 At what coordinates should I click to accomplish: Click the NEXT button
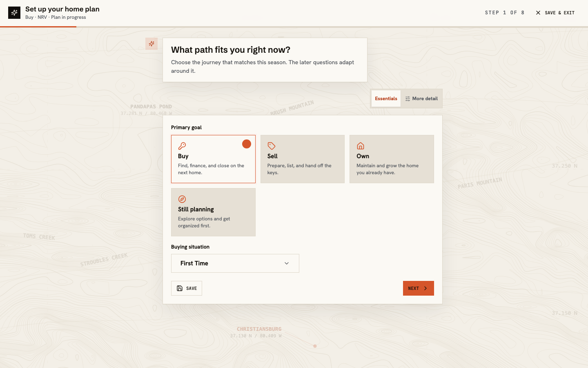coord(419,288)
